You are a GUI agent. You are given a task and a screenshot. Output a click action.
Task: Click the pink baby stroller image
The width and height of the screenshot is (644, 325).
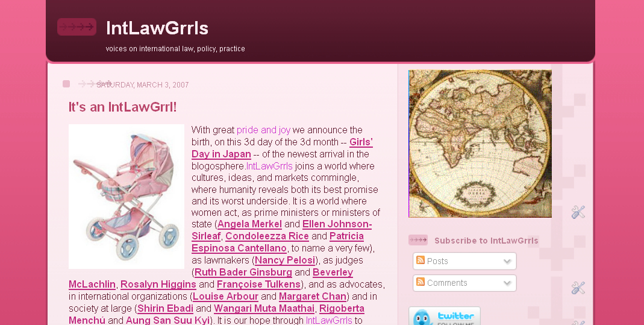pyautogui.click(x=126, y=197)
